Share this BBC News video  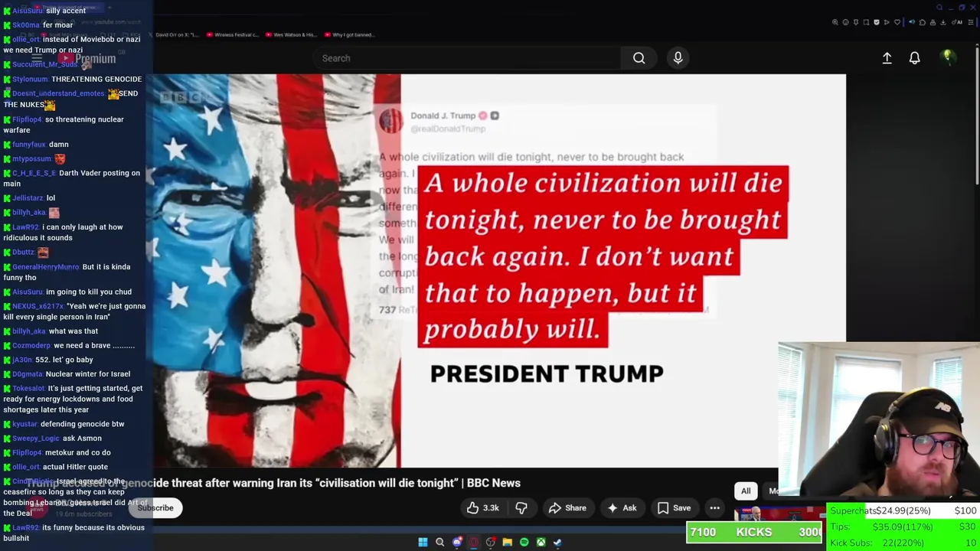pyautogui.click(x=567, y=507)
